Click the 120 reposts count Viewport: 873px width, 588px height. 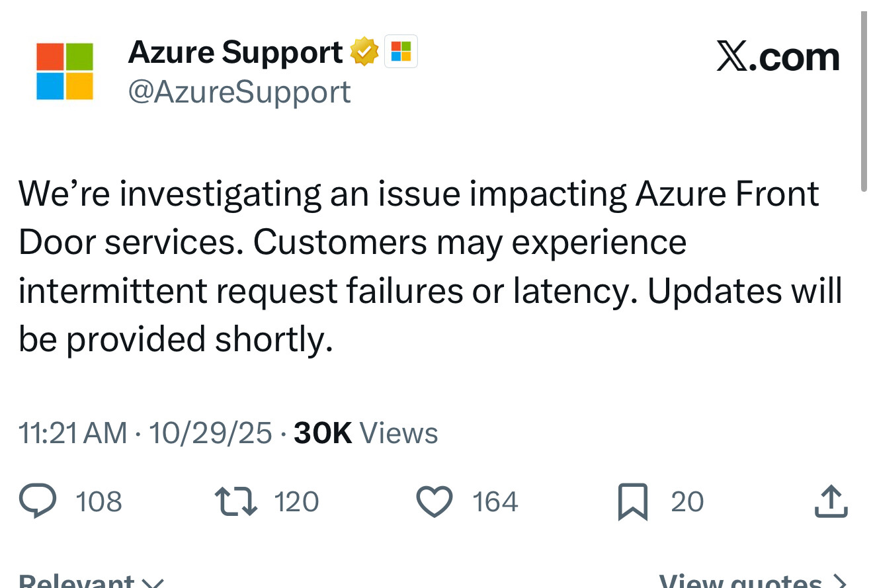(297, 502)
